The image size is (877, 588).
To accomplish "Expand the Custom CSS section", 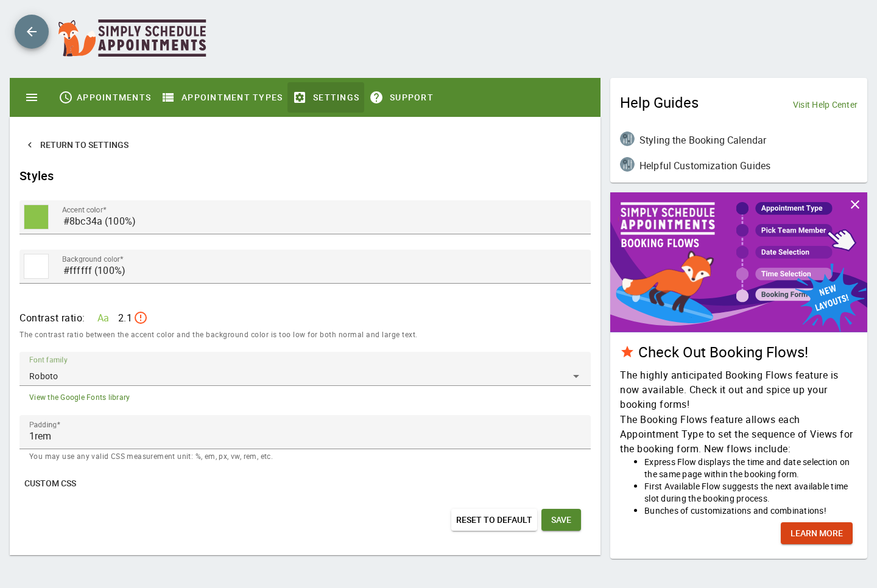I will pos(51,483).
